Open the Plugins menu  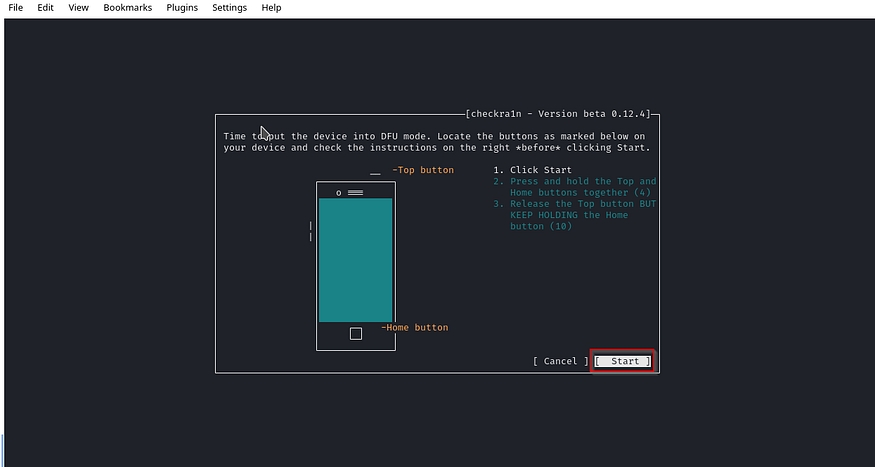pyautogui.click(x=181, y=8)
